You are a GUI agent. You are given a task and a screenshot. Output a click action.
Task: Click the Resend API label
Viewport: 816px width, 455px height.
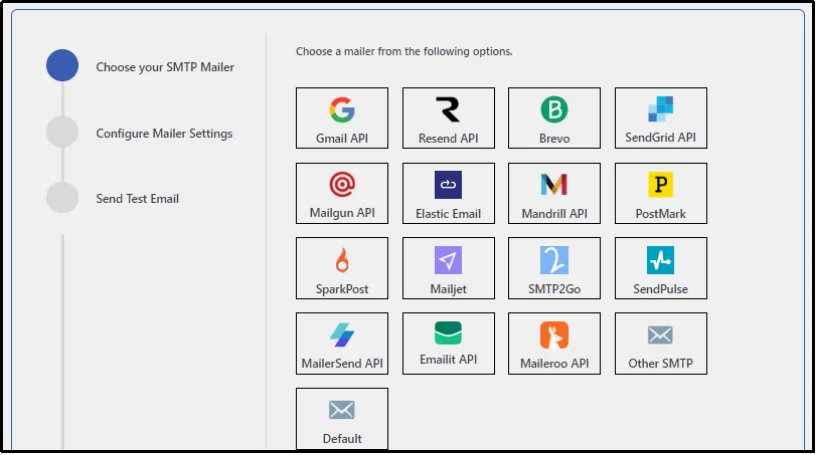pyautogui.click(x=448, y=138)
